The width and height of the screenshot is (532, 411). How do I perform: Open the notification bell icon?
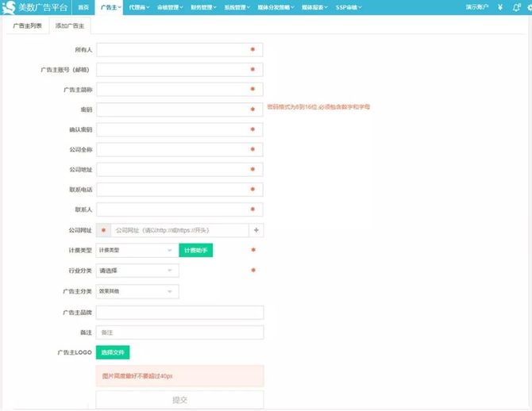click(516, 7)
